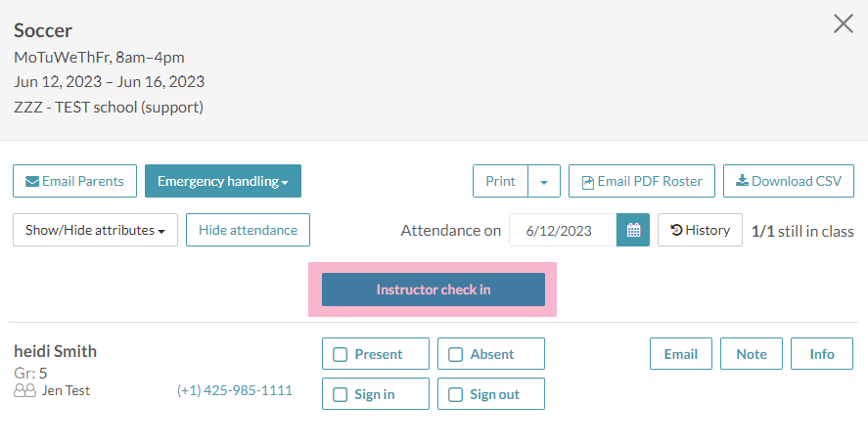Open Info for heidi Smith
Screen dimensions: 868x447
pyautogui.click(x=822, y=354)
